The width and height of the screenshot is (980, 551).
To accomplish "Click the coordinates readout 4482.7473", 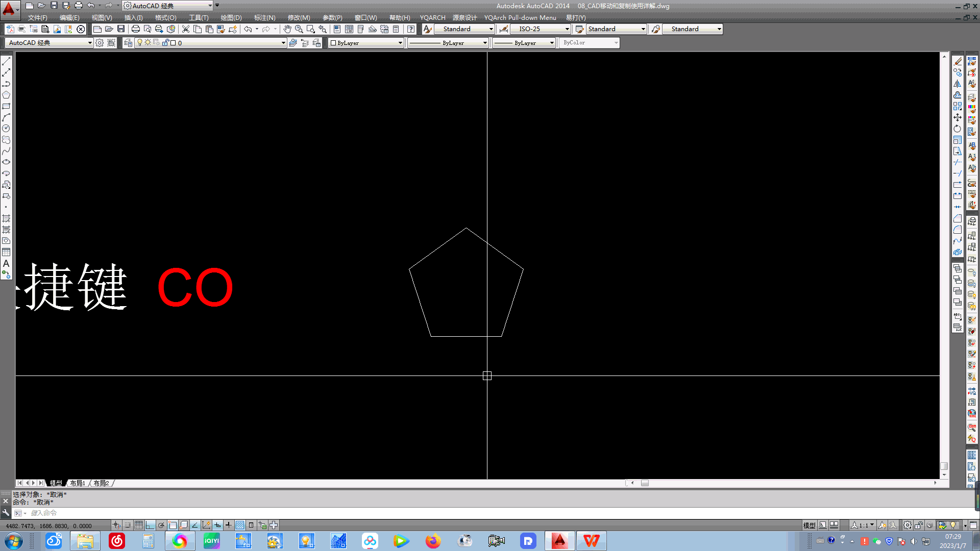I will (x=49, y=525).
